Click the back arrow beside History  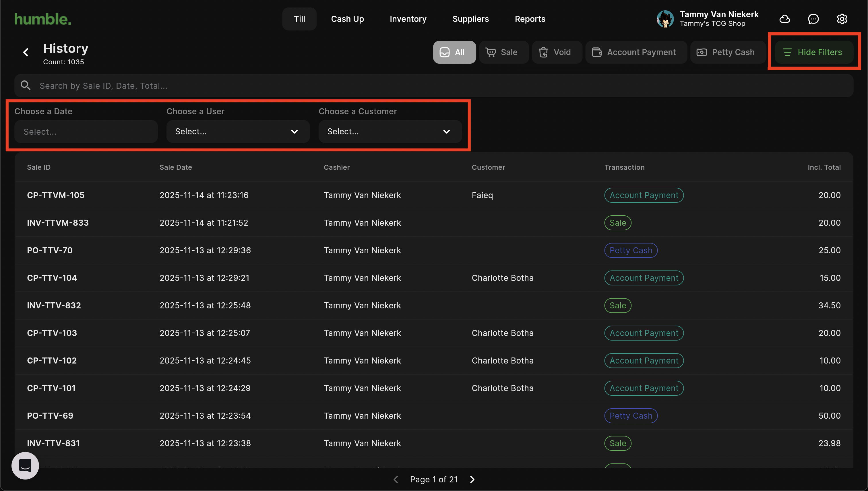[x=26, y=52]
